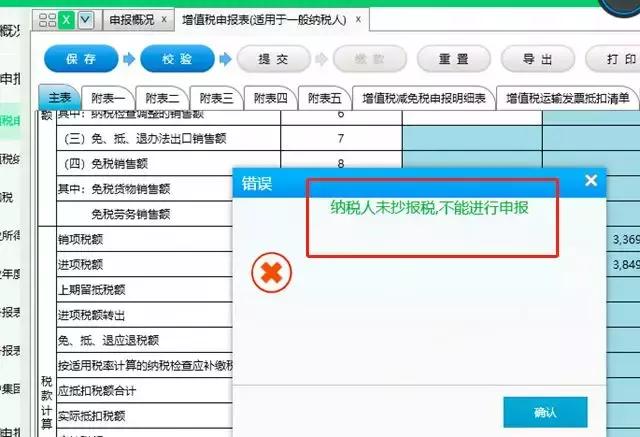Screen dimensions: 640x437
Task: Open the V dropdown icon in tab bar
Action: pos(86,20)
